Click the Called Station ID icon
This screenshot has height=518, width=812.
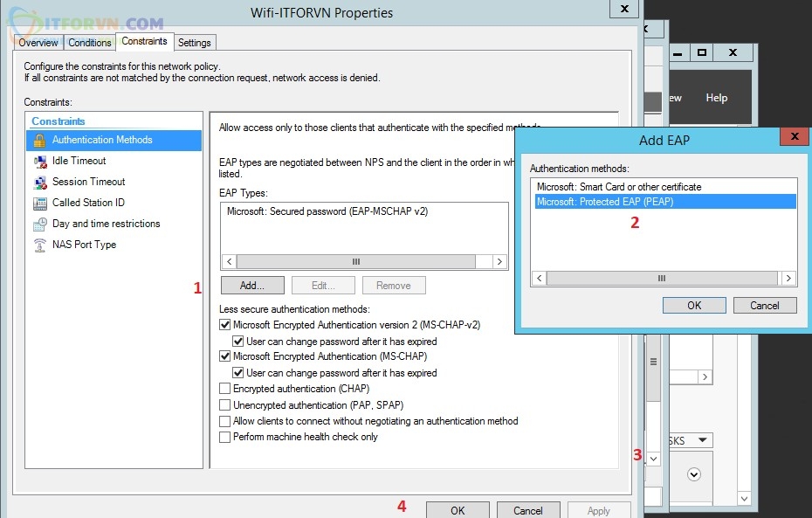39,203
